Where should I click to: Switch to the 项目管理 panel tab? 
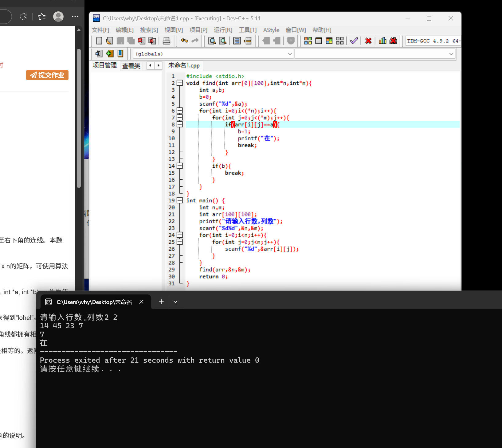point(104,65)
